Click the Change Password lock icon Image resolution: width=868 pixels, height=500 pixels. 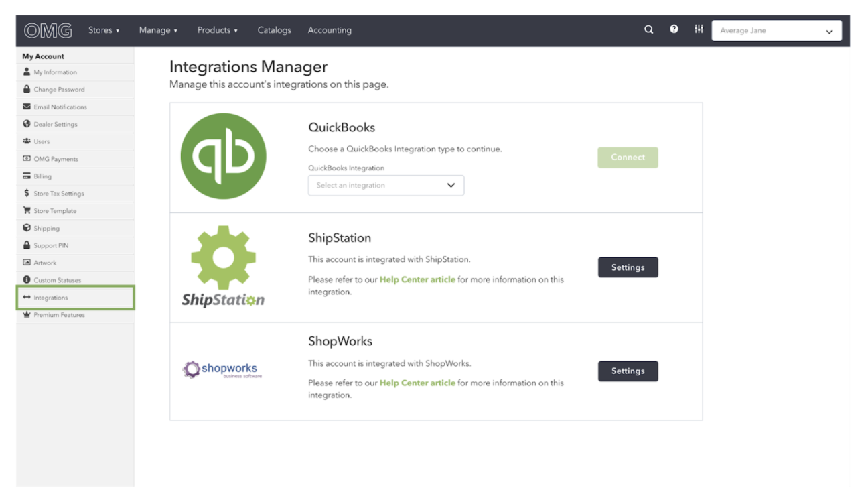point(27,89)
